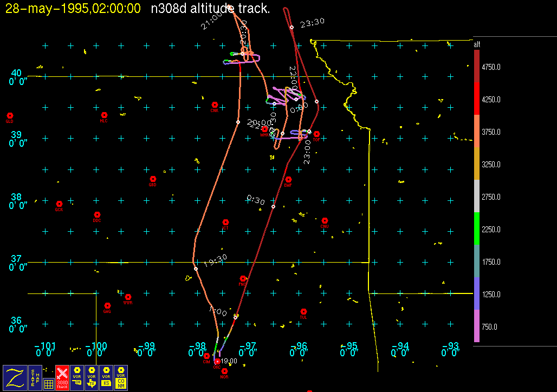Viewport: 557px width, 392px height.
Task: Click the green 2250.0 altitude band
Action: coord(477,228)
